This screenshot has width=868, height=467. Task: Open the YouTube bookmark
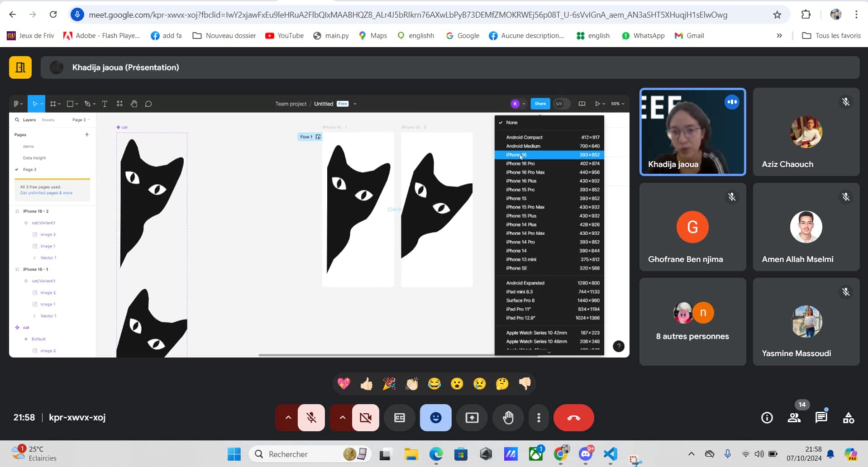coord(284,35)
